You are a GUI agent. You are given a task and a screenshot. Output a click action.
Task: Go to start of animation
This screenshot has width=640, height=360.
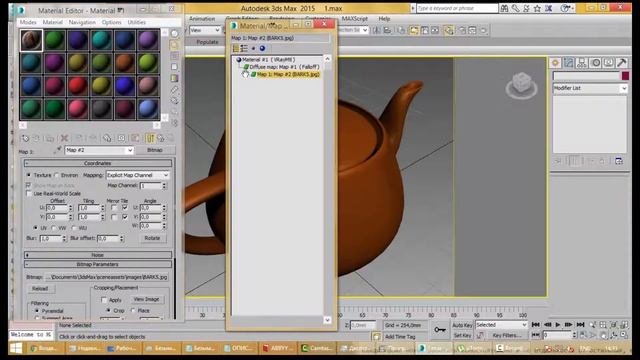(536, 324)
